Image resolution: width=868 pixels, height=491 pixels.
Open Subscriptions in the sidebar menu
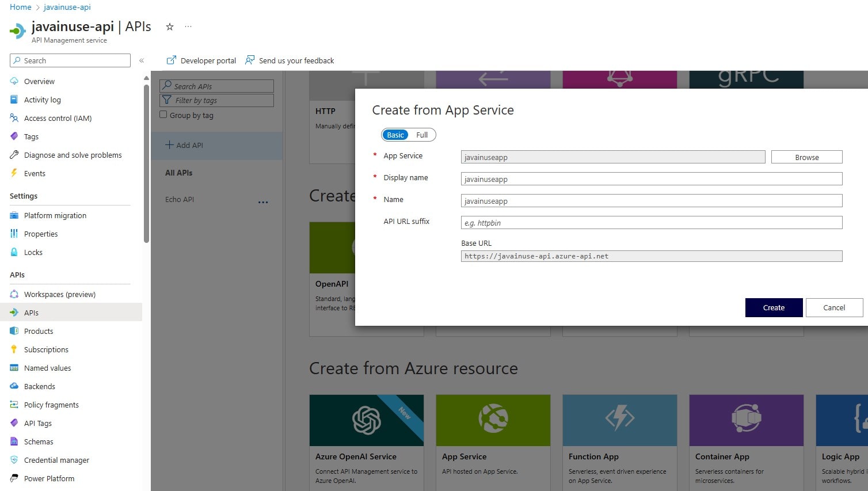pos(71,349)
